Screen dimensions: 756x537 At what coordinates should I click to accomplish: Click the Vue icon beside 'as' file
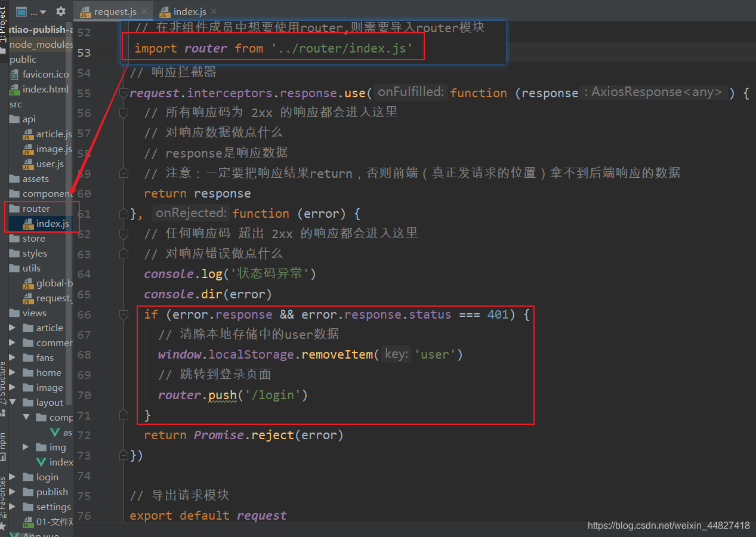(55, 433)
